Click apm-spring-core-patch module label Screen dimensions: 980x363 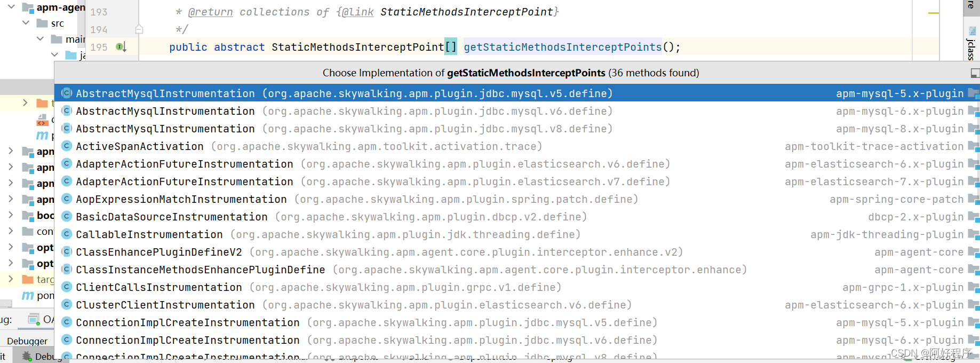(896, 199)
